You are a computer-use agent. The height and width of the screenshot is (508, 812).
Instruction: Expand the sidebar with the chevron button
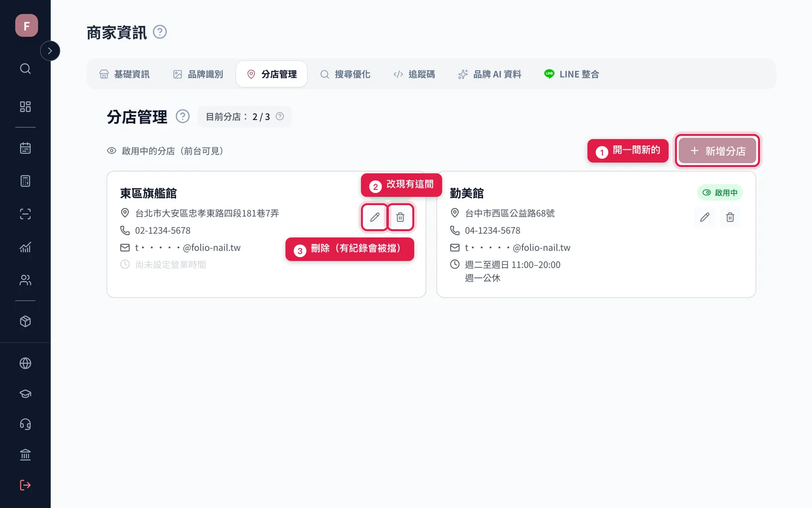(50, 51)
